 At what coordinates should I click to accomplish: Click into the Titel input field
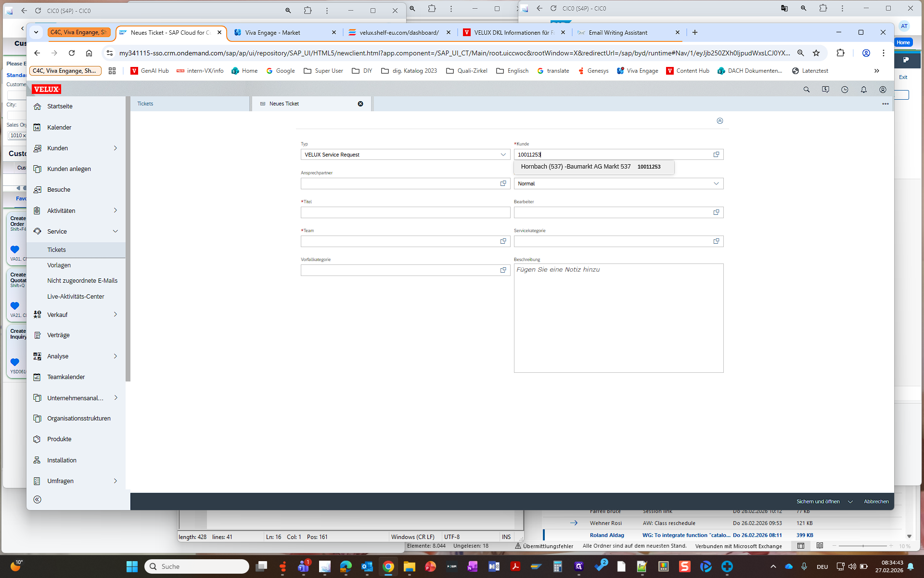click(405, 212)
